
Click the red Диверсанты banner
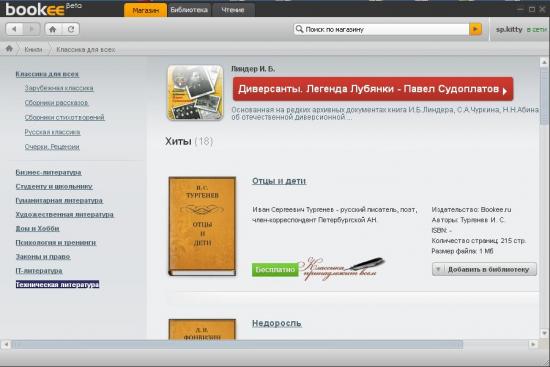click(373, 89)
